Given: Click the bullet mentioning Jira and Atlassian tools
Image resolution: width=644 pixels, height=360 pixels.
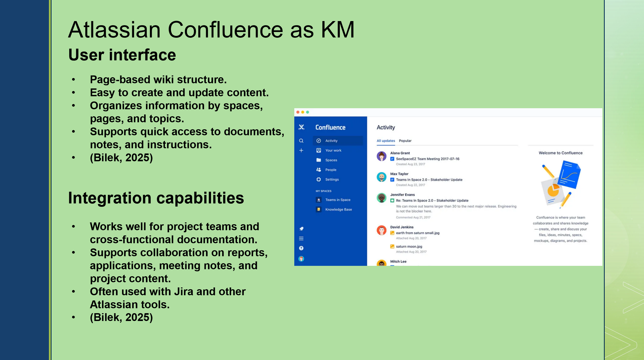Looking at the screenshot, I should tap(168, 298).
